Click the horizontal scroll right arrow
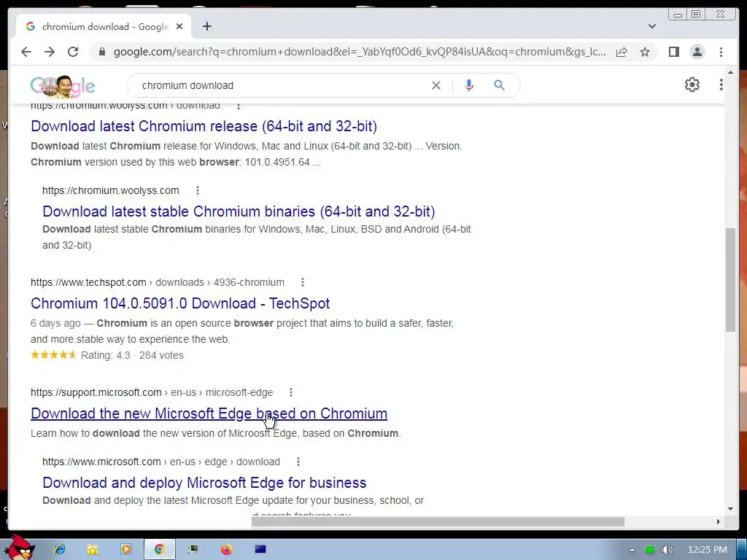 click(719, 522)
